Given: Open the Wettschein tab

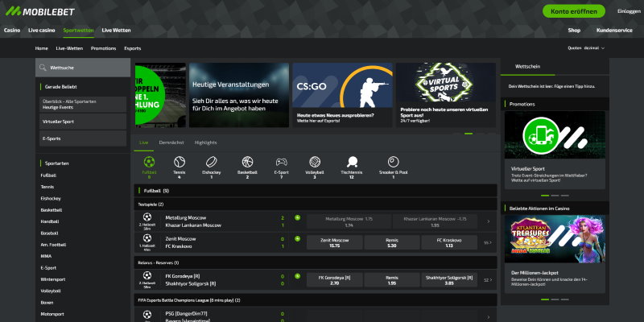Looking at the screenshot, I should [527, 67].
